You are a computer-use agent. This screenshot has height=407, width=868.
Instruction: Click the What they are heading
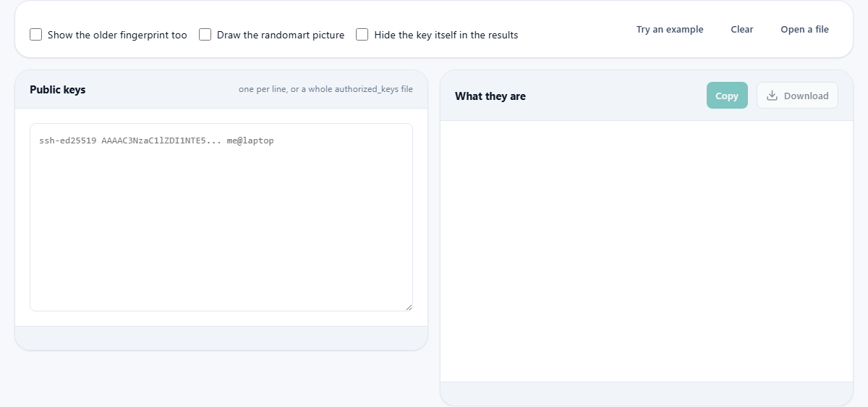pos(490,96)
